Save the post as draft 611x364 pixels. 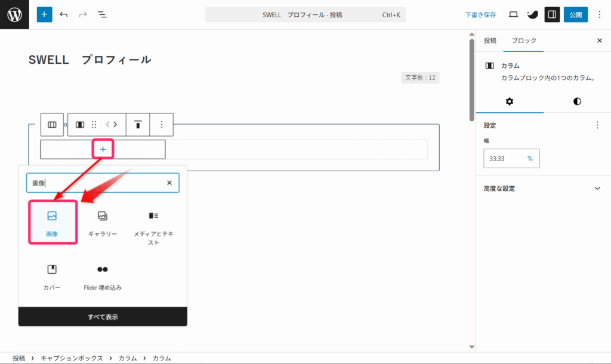click(480, 15)
